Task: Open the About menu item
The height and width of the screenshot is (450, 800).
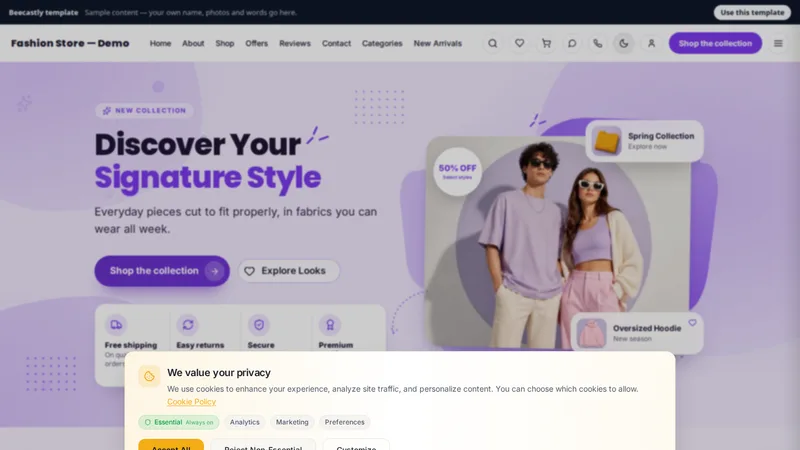Action: [193, 43]
